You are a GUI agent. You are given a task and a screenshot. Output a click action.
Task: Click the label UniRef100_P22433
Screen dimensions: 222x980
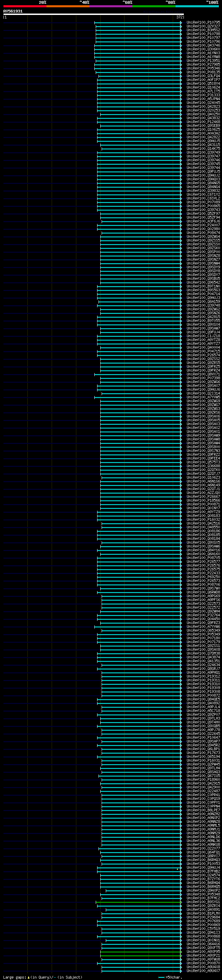point(203,573)
